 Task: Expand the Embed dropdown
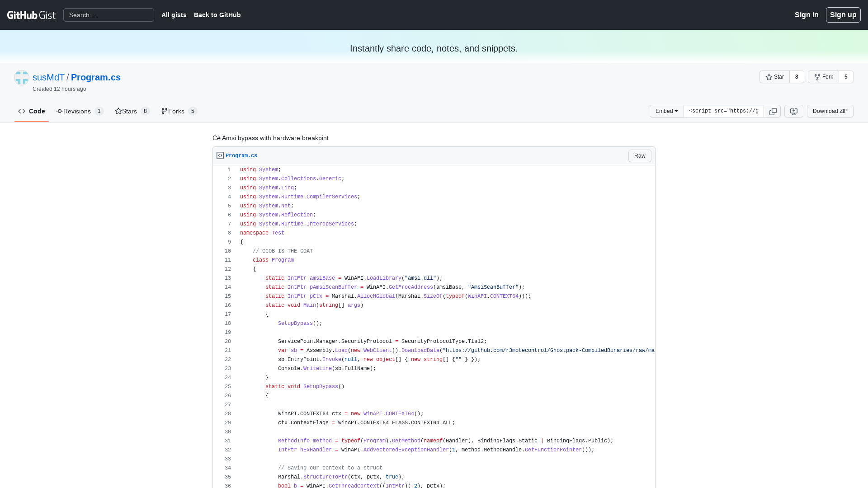click(x=666, y=111)
